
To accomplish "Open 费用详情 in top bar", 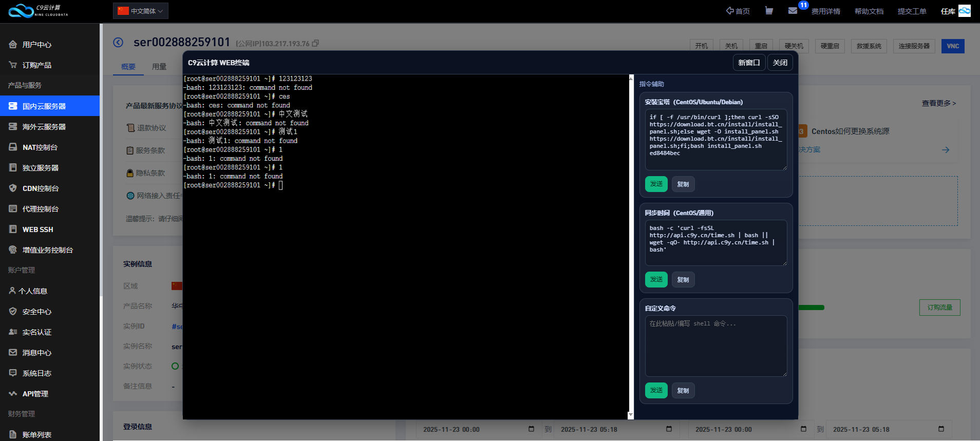I will [826, 11].
